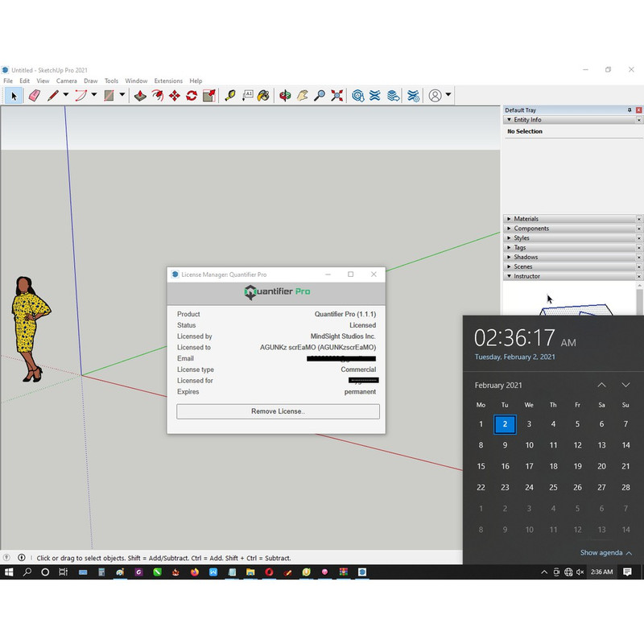The height and width of the screenshot is (644, 644).
Task: Select highlighted date 2 in calendar
Action: [x=505, y=424]
